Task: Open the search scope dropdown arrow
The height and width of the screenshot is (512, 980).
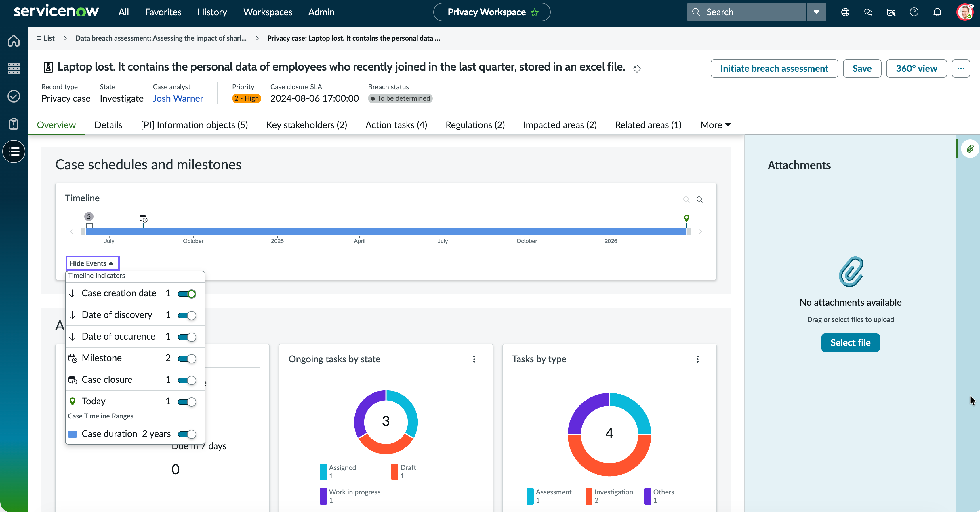Action: point(816,12)
